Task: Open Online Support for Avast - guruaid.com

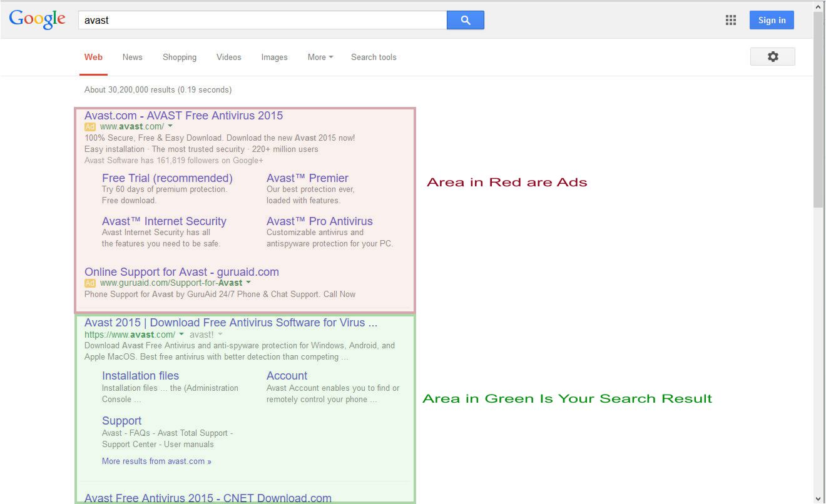Action: (x=181, y=272)
